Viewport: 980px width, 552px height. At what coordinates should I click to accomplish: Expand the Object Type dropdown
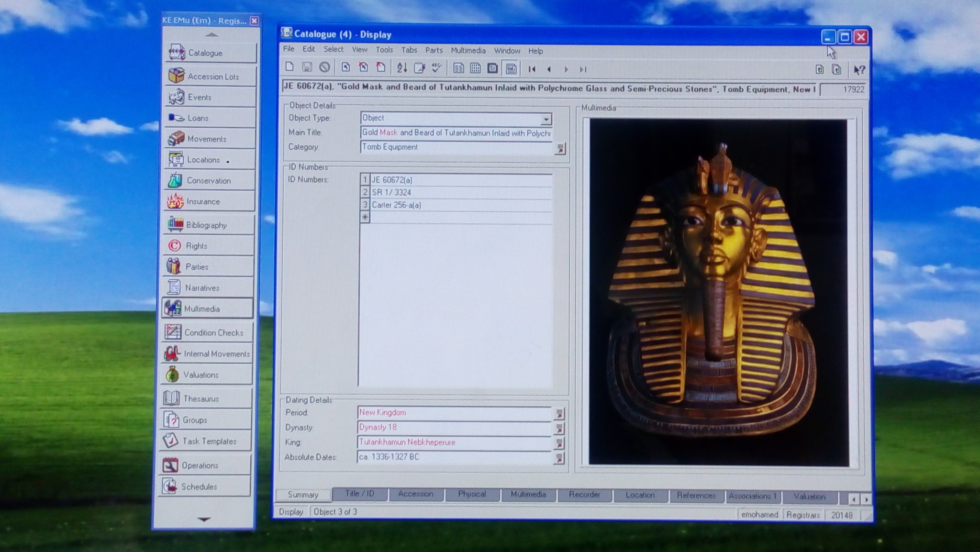[546, 119]
